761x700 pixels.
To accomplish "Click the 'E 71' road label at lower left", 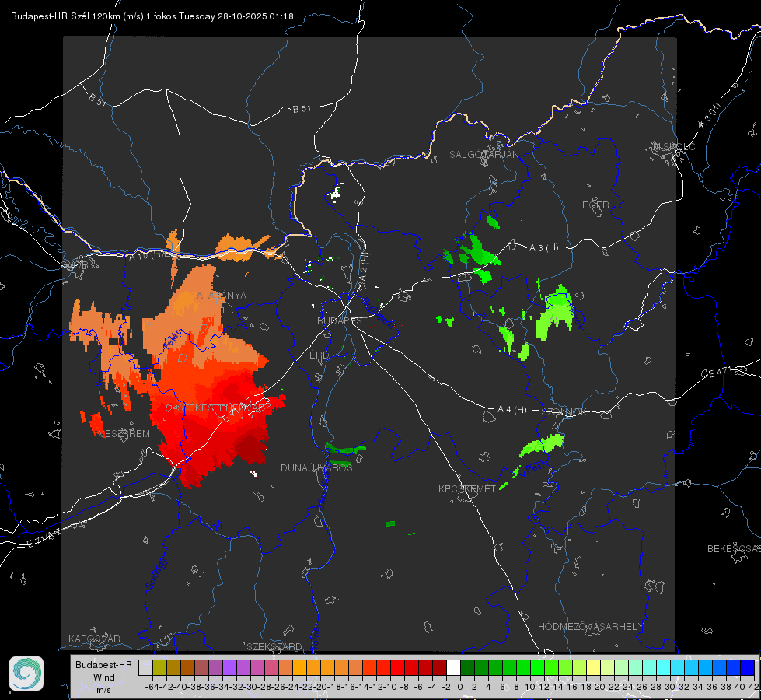I will pos(44,537).
